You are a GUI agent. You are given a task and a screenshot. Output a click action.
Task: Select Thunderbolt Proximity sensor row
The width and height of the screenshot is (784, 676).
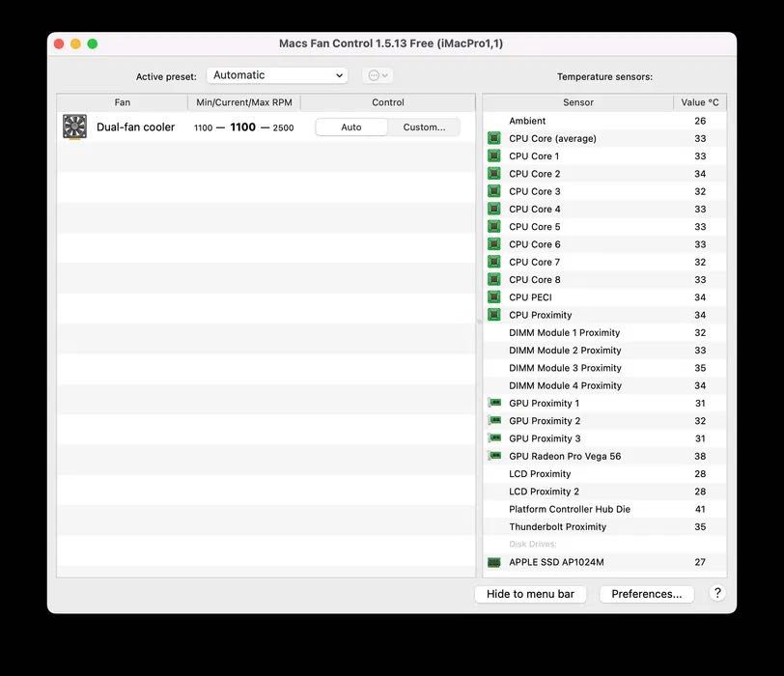click(x=605, y=526)
